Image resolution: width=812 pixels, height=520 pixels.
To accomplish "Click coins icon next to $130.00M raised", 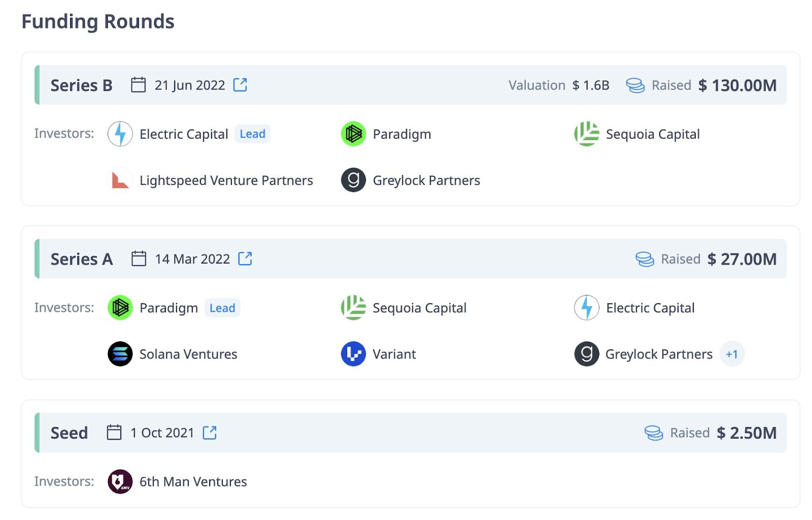I will click(635, 85).
